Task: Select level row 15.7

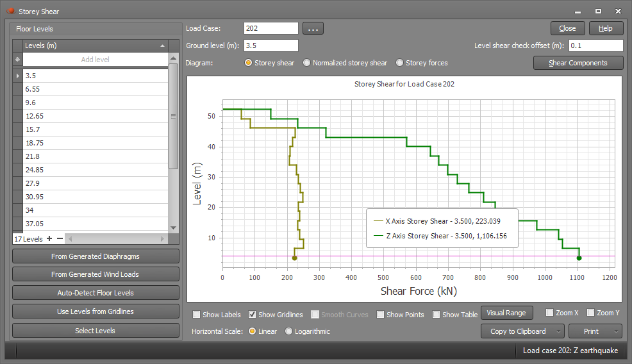Action: tap(95, 129)
